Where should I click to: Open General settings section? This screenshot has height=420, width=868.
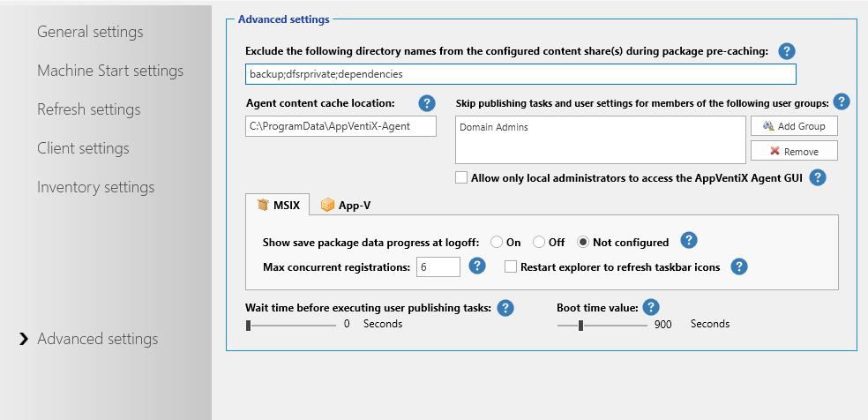[90, 32]
